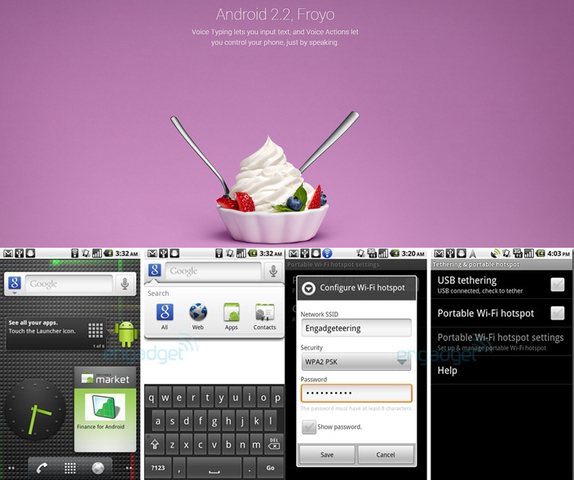Open the app launcher grid icon in the home dock

(70, 468)
